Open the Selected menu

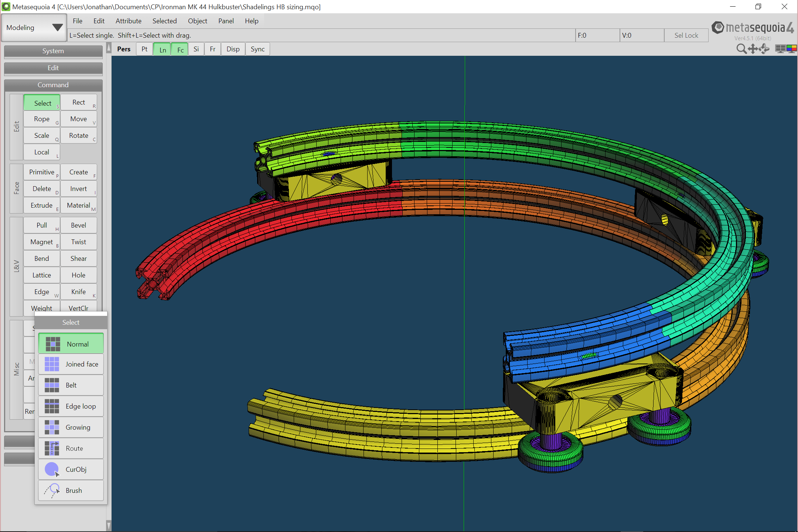pyautogui.click(x=165, y=21)
